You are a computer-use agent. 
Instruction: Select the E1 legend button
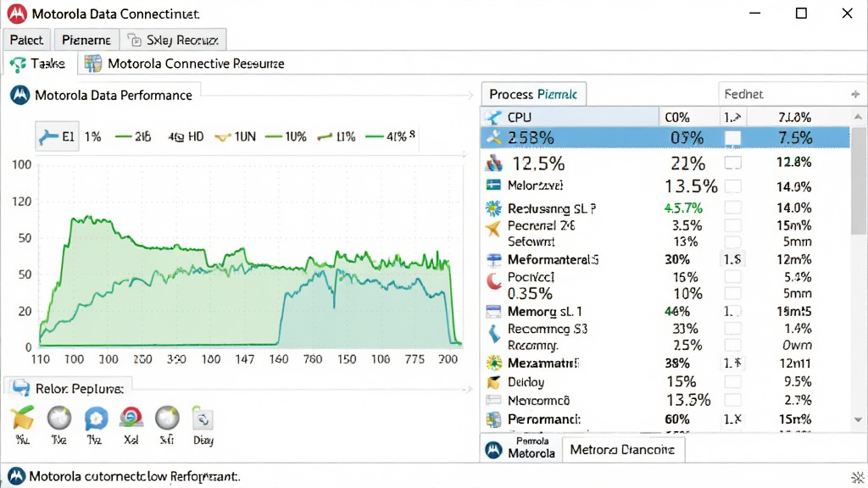tap(57, 136)
